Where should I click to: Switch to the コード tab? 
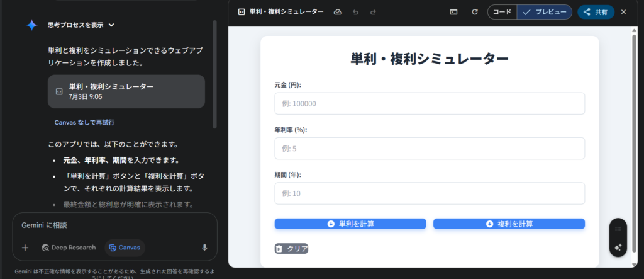click(502, 12)
